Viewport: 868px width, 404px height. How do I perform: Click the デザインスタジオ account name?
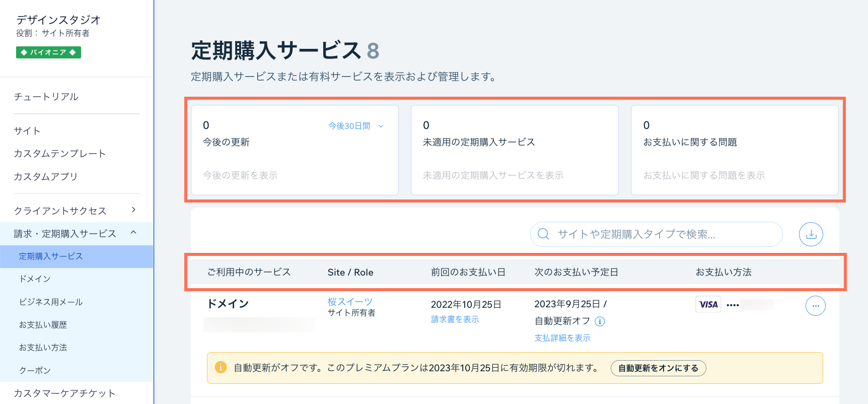tap(58, 20)
